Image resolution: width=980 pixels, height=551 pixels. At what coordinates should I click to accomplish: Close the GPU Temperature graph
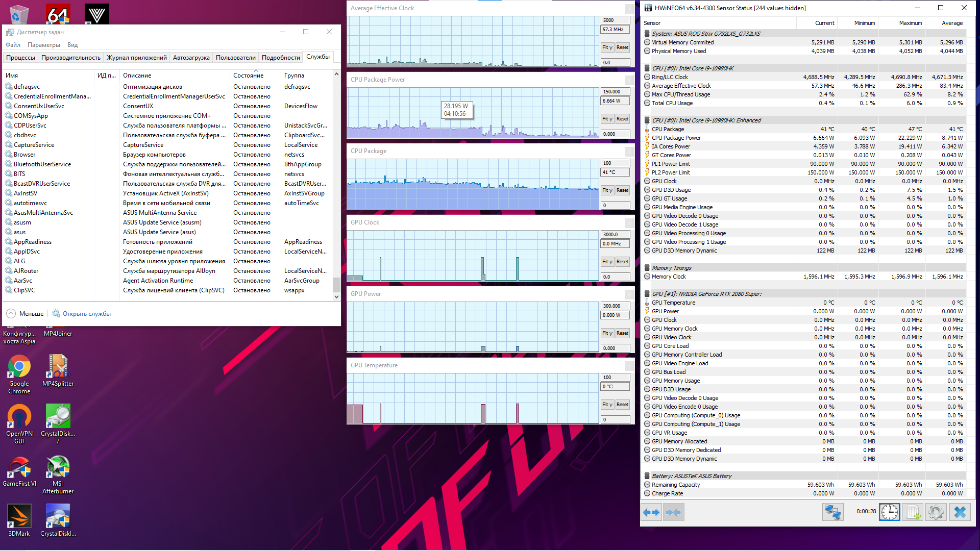tap(629, 365)
